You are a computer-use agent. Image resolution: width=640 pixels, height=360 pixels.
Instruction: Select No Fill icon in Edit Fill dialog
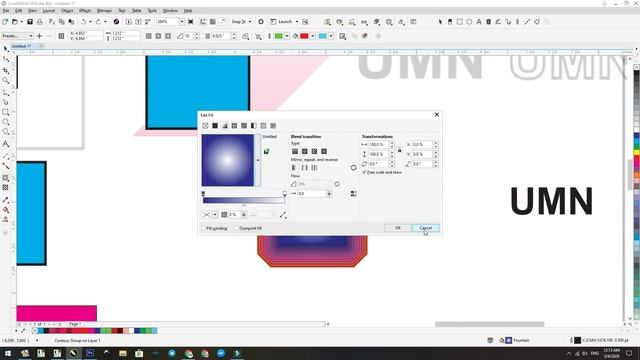pos(205,126)
